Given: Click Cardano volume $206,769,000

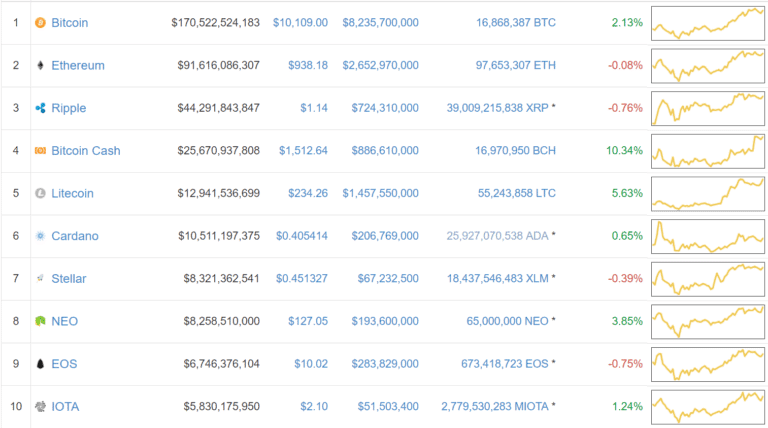Looking at the screenshot, I should [x=385, y=236].
